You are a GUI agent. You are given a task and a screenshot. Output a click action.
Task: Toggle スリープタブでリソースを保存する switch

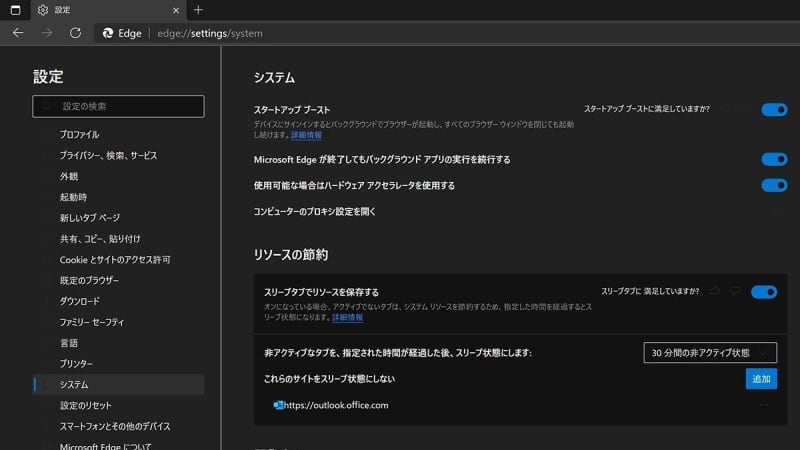point(764,292)
